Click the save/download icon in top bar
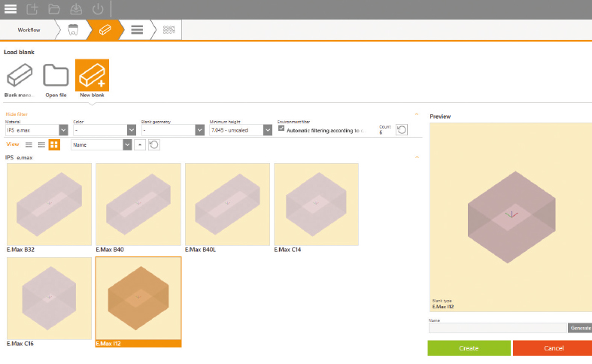Viewport: 592px width, 364px height. (76, 9)
